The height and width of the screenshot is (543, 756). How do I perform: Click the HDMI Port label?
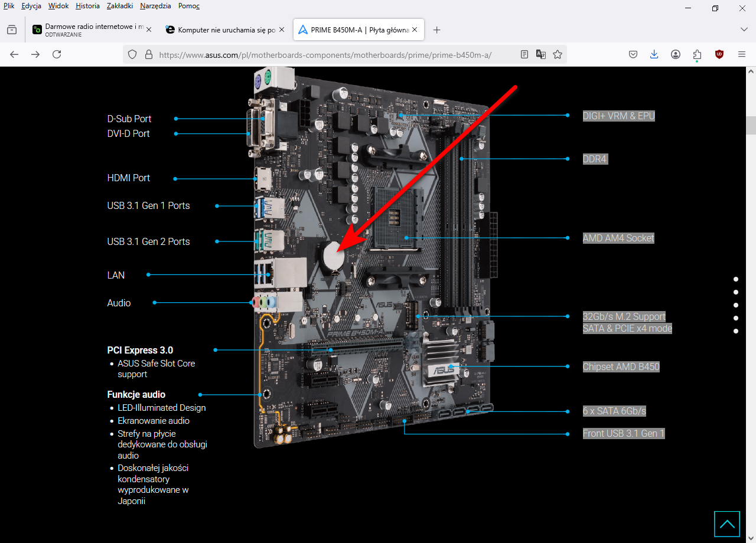click(x=129, y=178)
